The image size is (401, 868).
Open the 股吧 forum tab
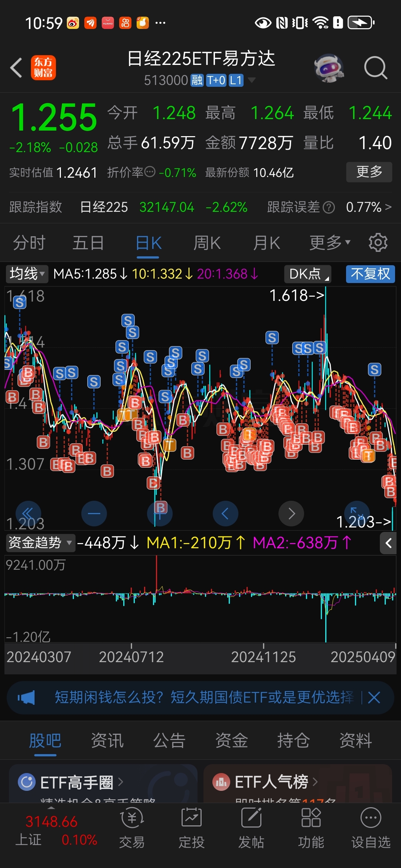coord(45,741)
